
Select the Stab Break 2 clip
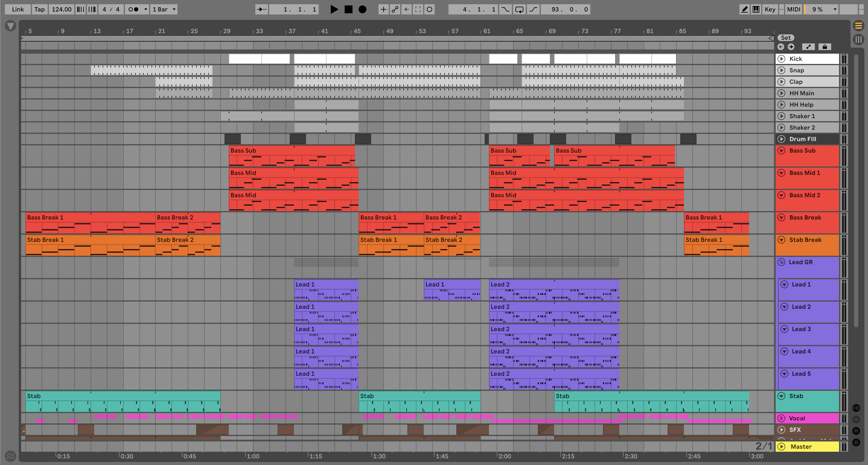point(187,240)
